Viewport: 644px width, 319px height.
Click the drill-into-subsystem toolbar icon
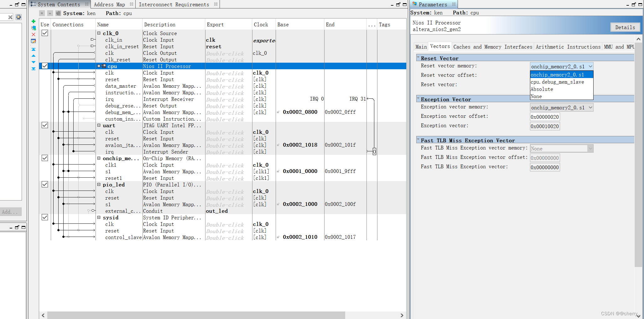pyautogui.click(x=58, y=13)
